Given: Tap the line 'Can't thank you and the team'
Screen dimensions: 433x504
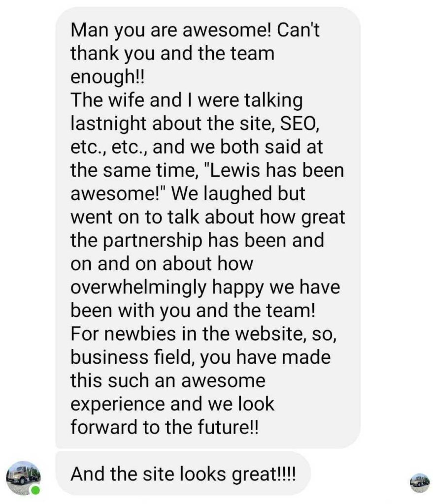Looking at the screenshot, I should point(173,52).
